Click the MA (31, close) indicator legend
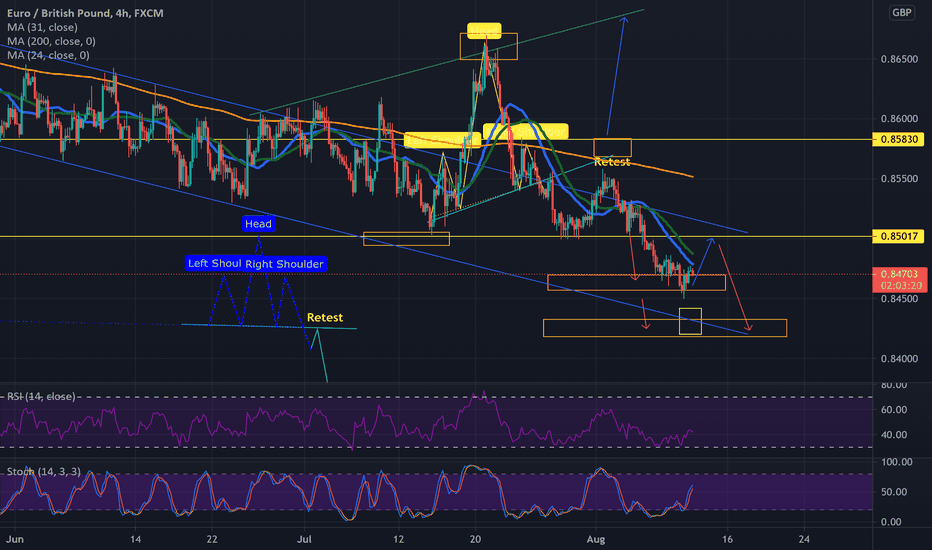Image resolution: width=932 pixels, height=550 pixels. point(42,27)
